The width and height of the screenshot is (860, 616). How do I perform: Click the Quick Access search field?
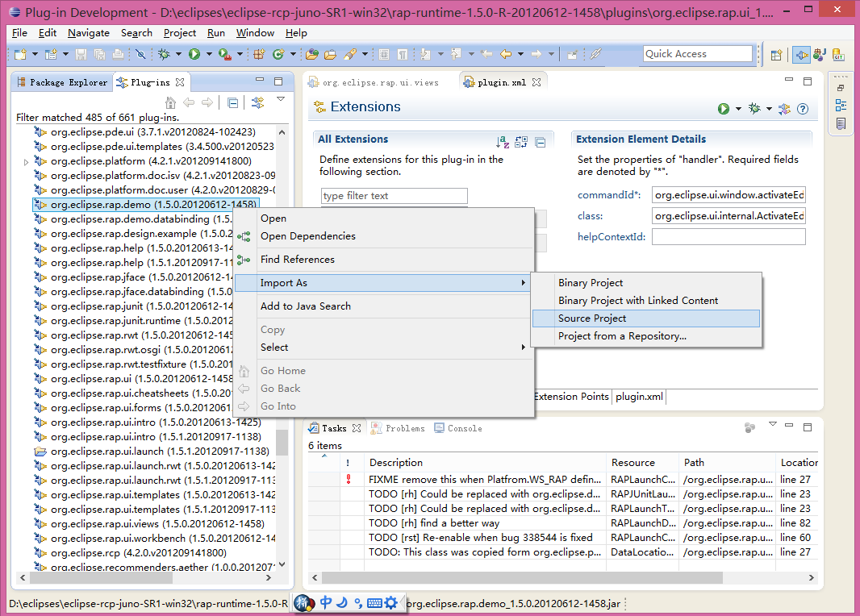click(x=697, y=54)
